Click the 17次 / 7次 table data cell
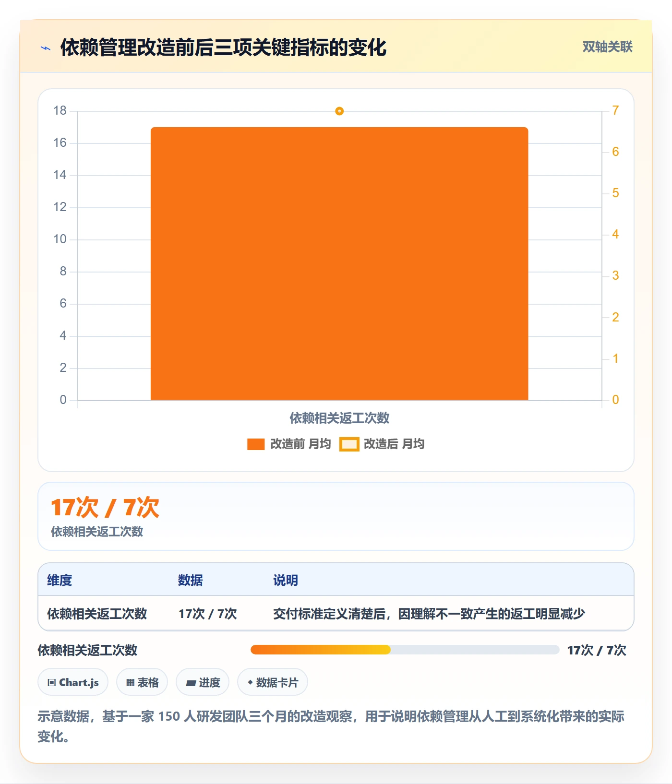Screen dimensions: 672x784 click(208, 614)
